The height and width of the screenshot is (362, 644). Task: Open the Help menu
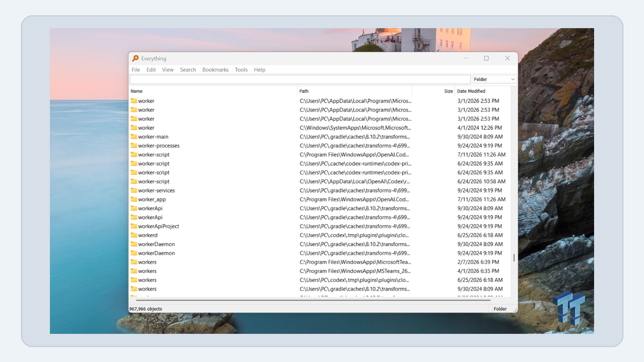[260, 70]
